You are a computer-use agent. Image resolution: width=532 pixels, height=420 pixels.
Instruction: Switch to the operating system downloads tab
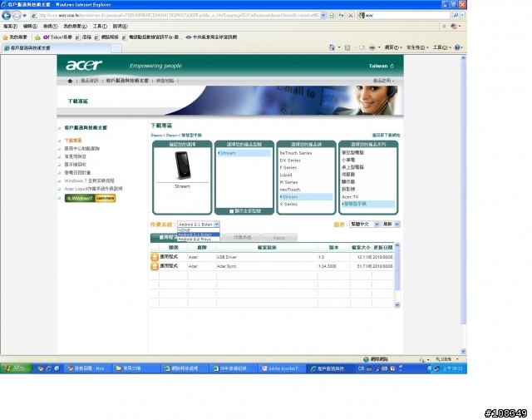coord(242,237)
